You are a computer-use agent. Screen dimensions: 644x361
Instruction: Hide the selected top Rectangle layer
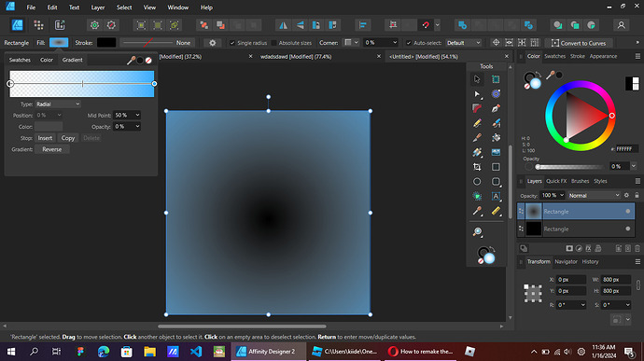[627, 212]
